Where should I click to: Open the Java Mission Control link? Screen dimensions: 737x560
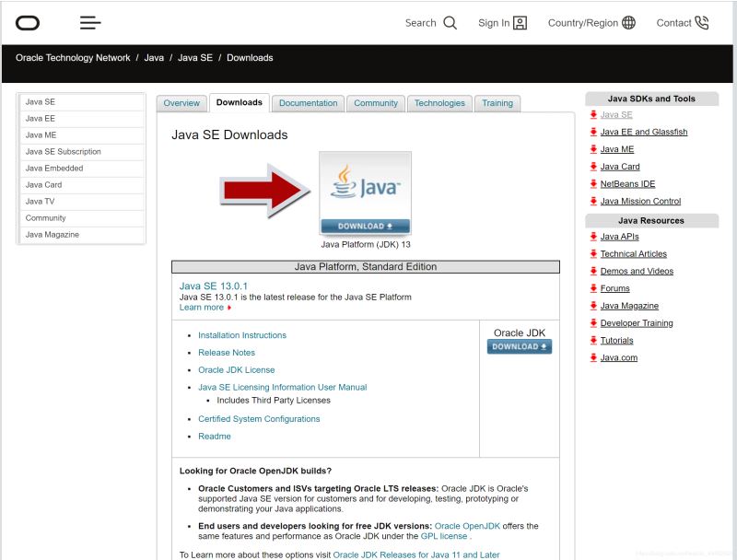coord(640,201)
